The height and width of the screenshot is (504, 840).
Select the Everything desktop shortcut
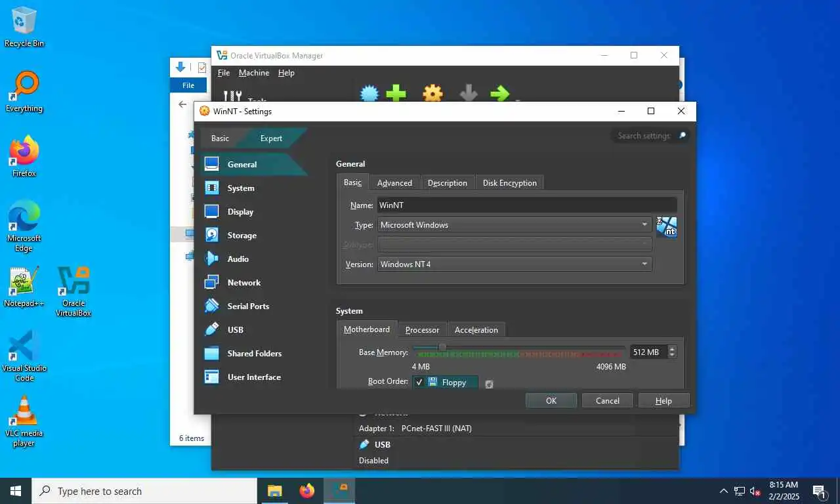pyautogui.click(x=24, y=92)
